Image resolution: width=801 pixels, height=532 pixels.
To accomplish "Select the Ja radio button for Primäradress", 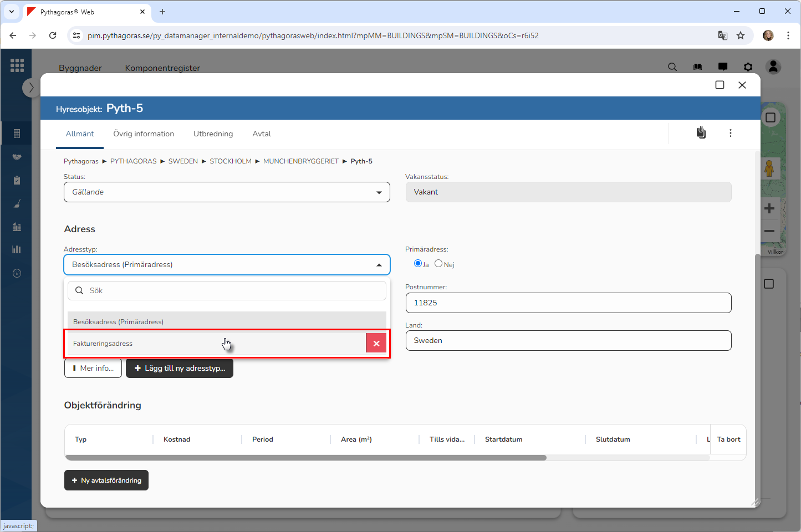I will tap(418, 264).
